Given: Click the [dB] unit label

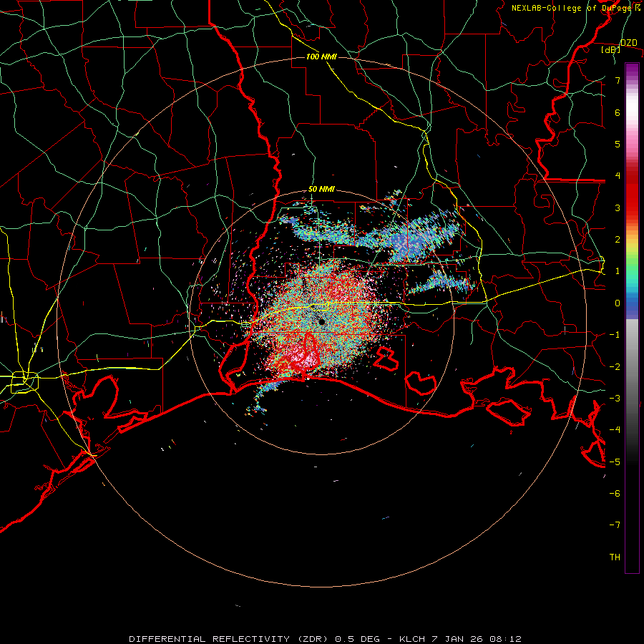Looking at the screenshot, I should point(611,50).
